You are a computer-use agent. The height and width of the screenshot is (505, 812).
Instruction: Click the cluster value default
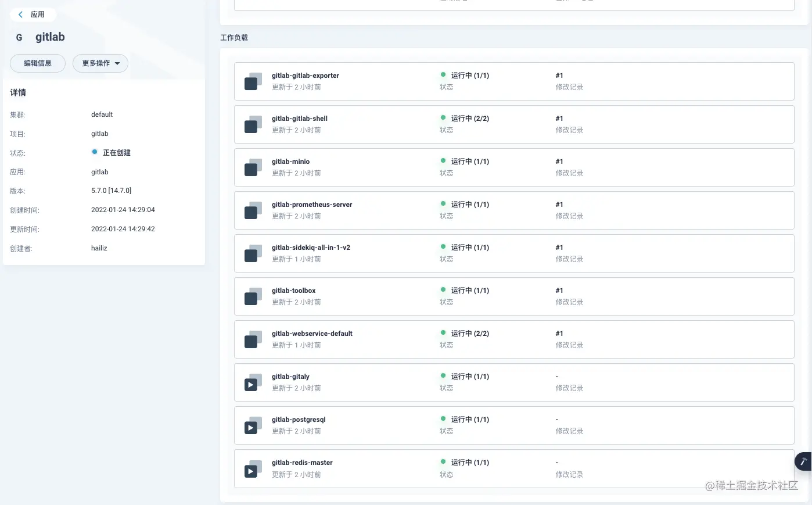coord(102,114)
